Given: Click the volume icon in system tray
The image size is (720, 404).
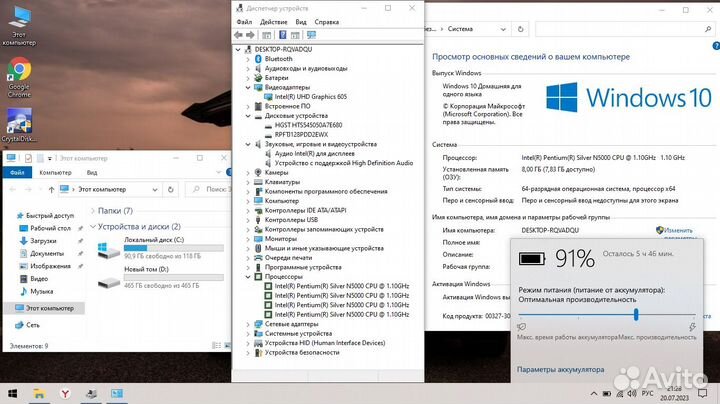Looking at the screenshot, I should pyautogui.click(x=632, y=393).
